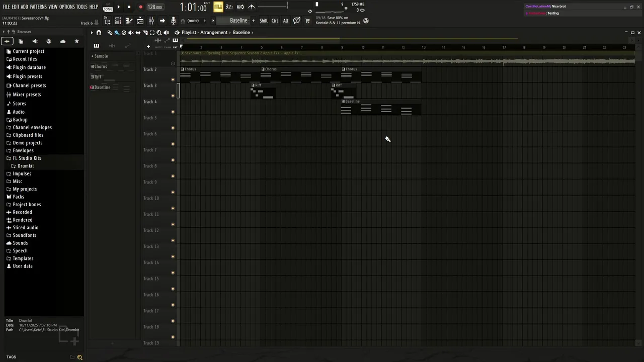Add a new pattern with plus button
Image resolution: width=644 pixels, height=362 pixels.
point(253,21)
